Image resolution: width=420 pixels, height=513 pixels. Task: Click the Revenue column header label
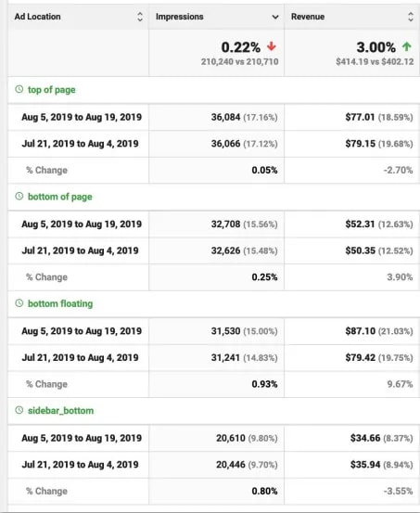308,17
